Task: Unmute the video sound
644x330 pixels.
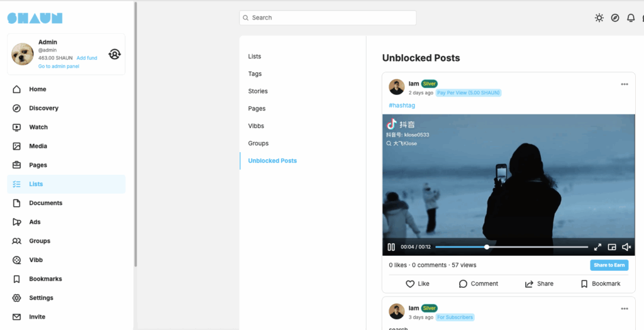Action: 626,247
